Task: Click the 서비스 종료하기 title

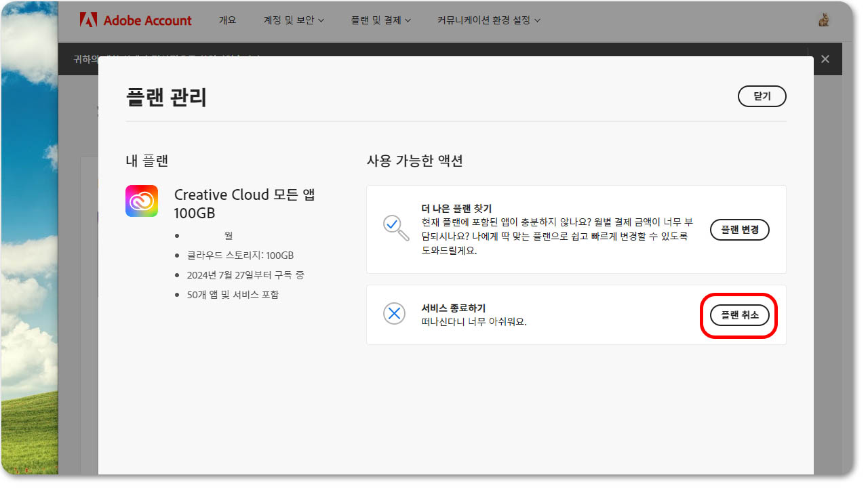Action: tap(454, 308)
